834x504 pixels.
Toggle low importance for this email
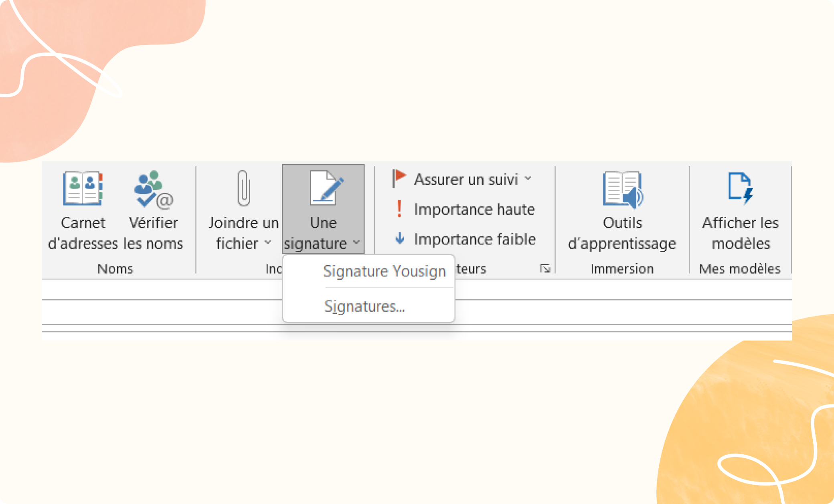pyautogui.click(x=474, y=239)
